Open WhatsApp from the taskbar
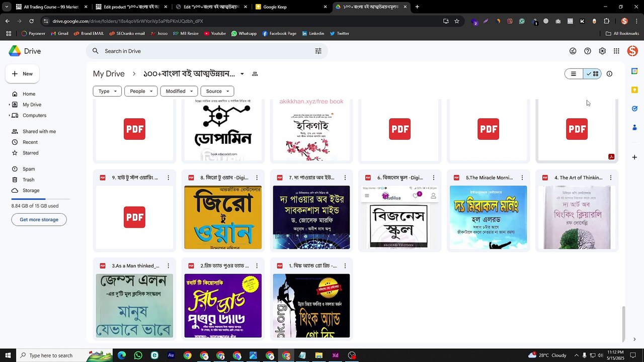 tap(138, 355)
